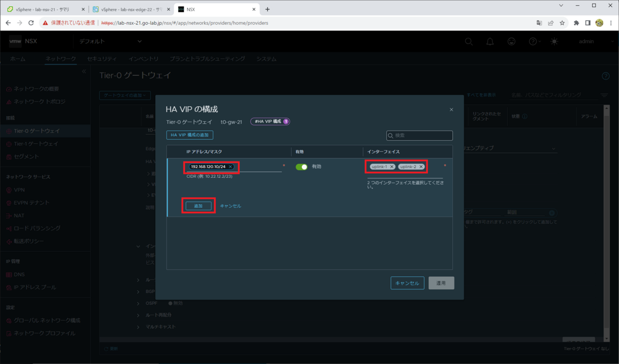This screenshot has width=619, height=364.
Task: Open the プランとトラブルシューティング tab
Action: (207, 59)
